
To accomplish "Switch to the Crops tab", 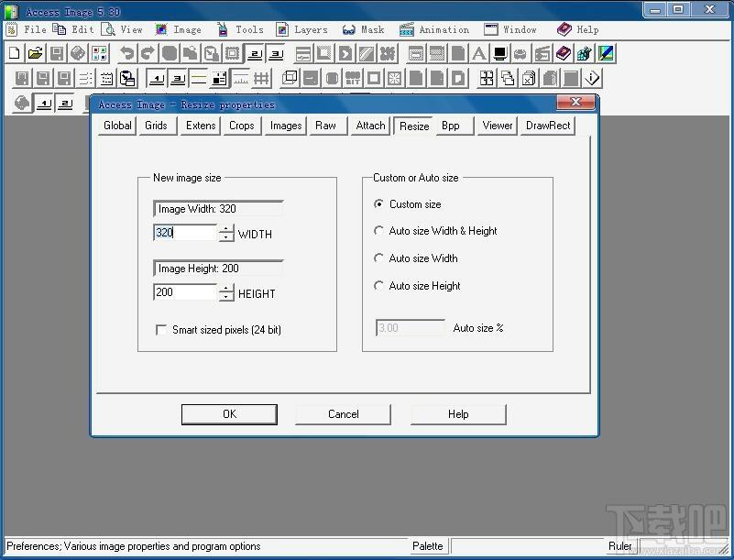I will tap(242, 126).
